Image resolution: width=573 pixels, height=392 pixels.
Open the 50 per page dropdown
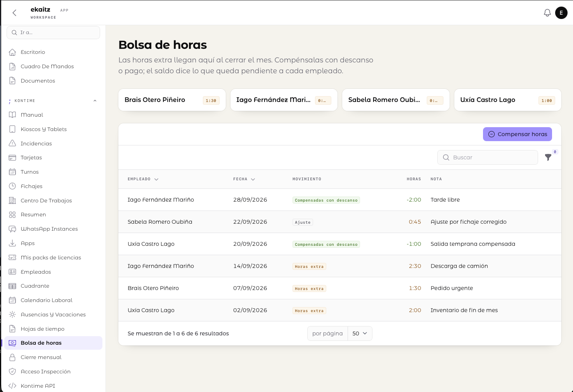click(x=360, y=333)
